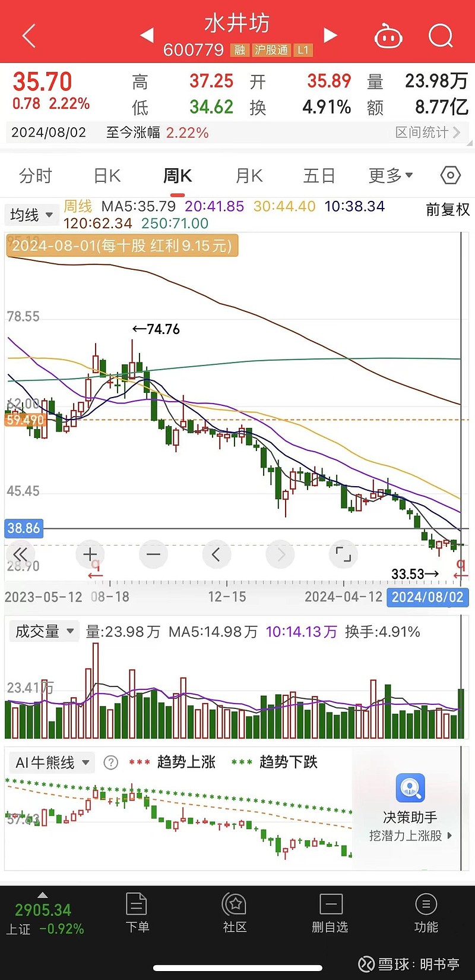Go to previous stock with left triangle
The image size is (475, 980).
coord(147,35)
